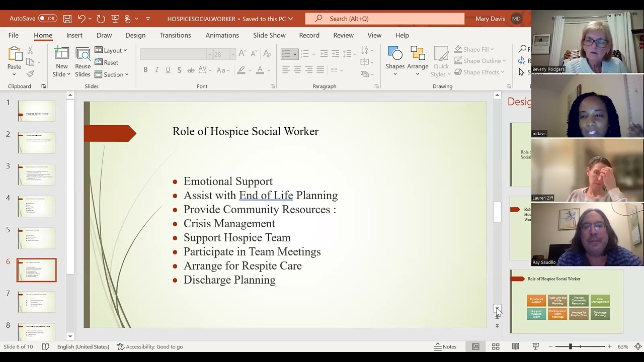Start presentation from beginning icon
This screenshot has width=644, height=362.
point(115,19)
